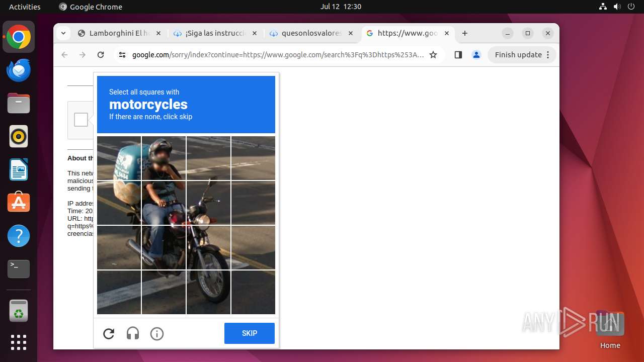
Task: Close the Lamborghini tab
Action: (x=158, y=33)
